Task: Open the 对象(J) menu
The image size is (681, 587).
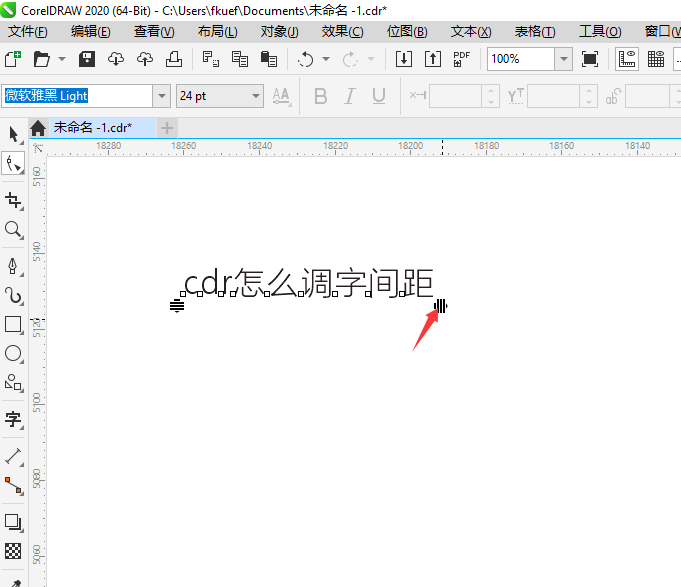Action: pos(279,32)
